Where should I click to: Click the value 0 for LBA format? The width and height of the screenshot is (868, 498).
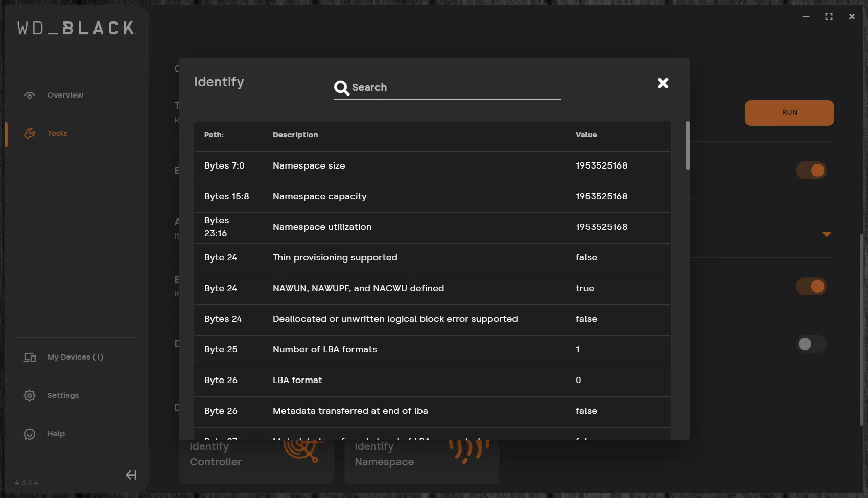pos(578,380)
